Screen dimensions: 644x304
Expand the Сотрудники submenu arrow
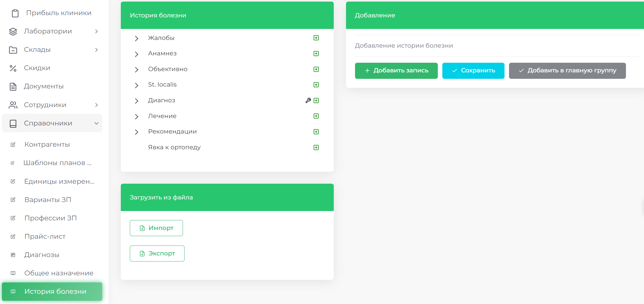[96, 105]
